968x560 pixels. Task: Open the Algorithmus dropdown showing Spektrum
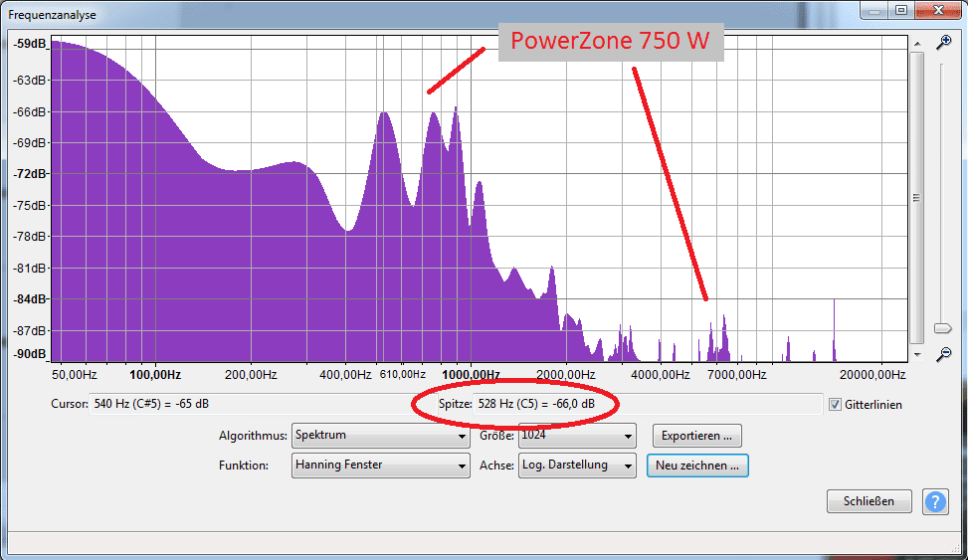[380, 436]
